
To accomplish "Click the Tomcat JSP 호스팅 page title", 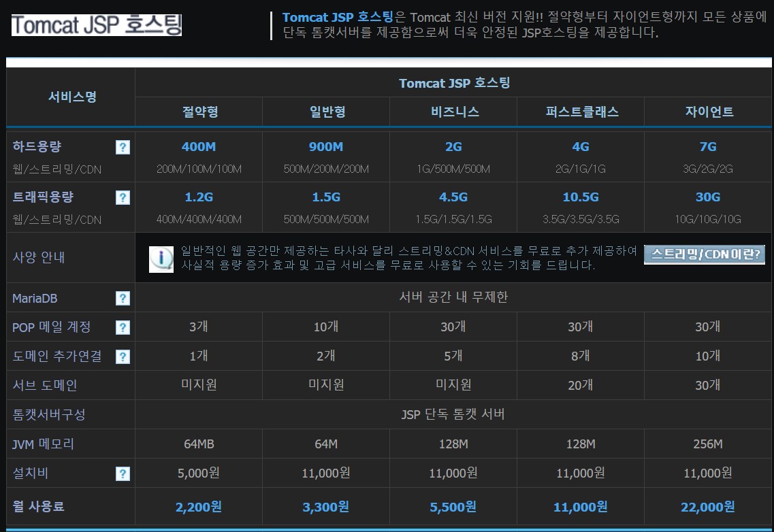I will pyautogui.click(x=97, y=24).
